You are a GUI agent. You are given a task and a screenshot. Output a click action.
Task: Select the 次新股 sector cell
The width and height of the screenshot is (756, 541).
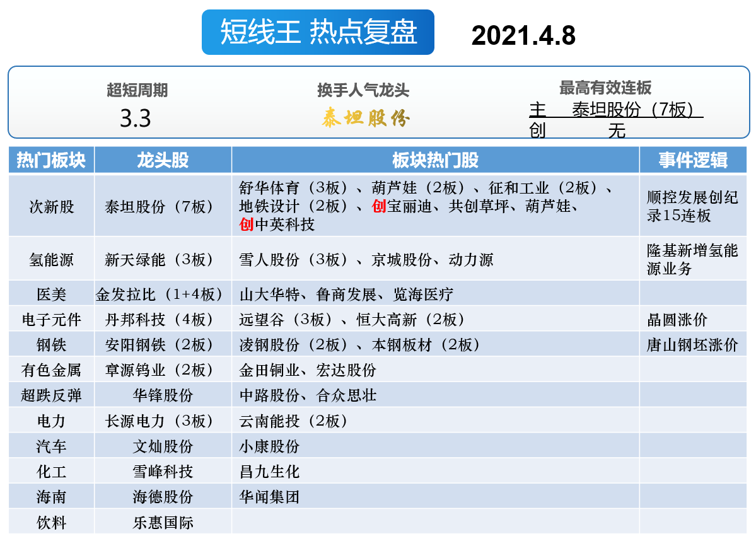click(51, 206)
